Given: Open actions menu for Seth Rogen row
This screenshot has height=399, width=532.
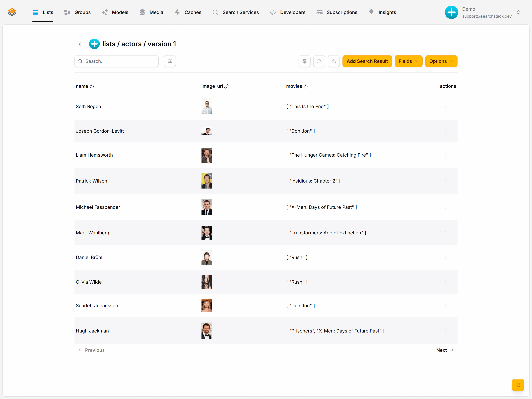Looking at the screenshot, I should click(x=446, y=106).
